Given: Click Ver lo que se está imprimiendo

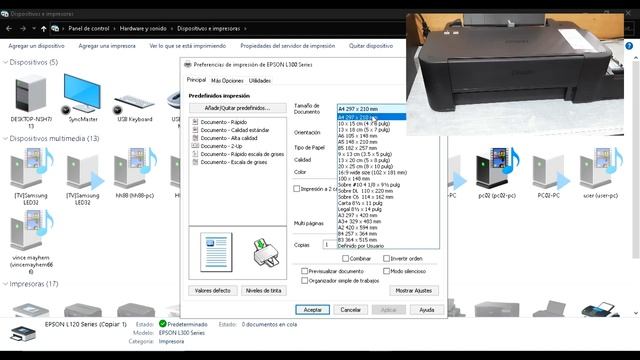Looking at the screenshot, I should [x=188, y=46].
